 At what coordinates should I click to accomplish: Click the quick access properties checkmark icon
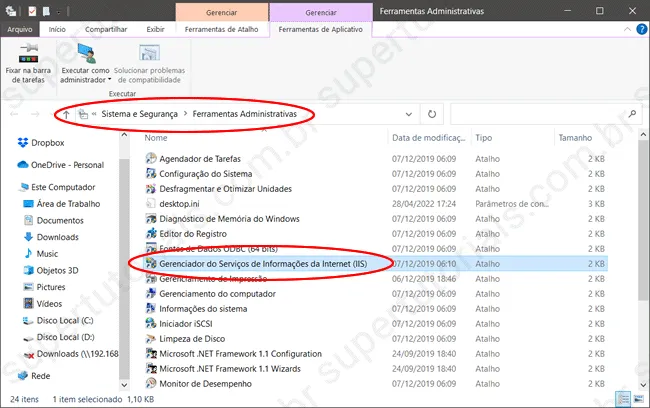click(x=32, y=11)
